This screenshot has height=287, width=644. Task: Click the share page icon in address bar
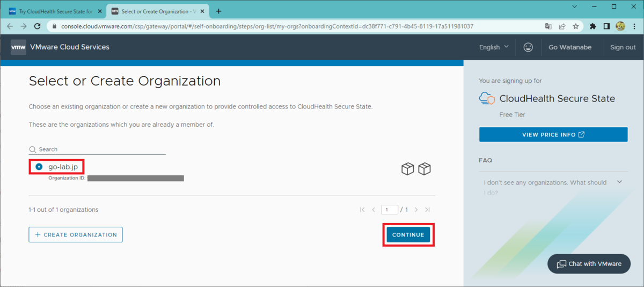click(562, 26)
